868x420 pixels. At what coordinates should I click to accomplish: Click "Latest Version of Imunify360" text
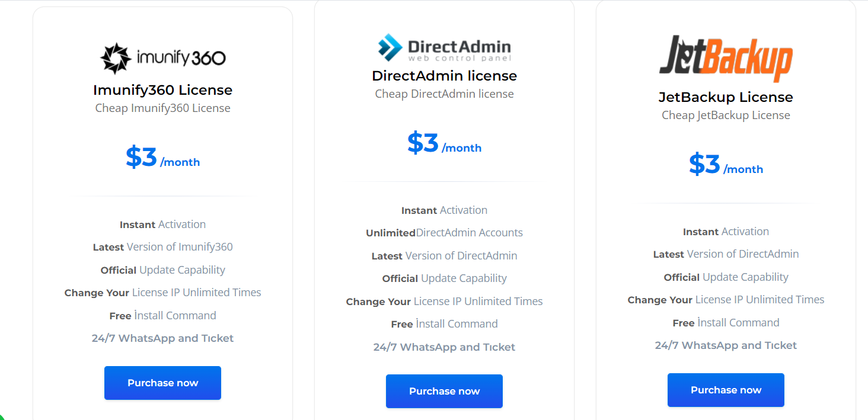(162, 247)
